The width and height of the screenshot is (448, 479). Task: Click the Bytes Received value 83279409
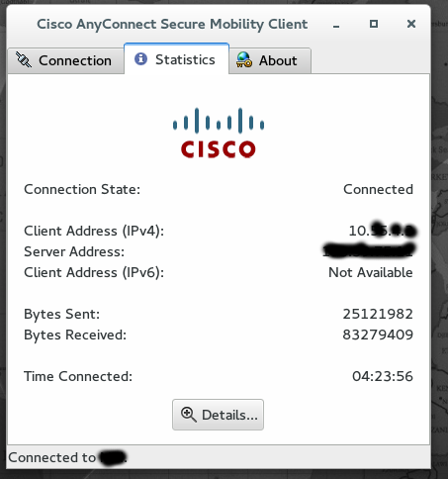(x=378, y=335)
